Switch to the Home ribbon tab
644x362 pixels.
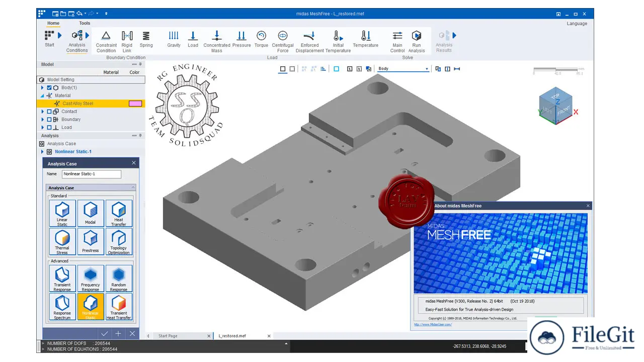click(x=53, y=23)
